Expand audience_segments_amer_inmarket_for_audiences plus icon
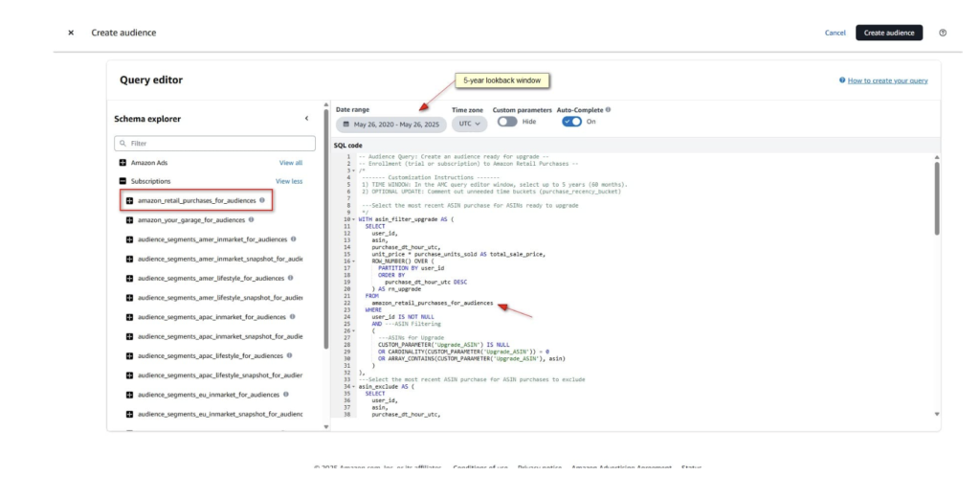 point(129,239)
